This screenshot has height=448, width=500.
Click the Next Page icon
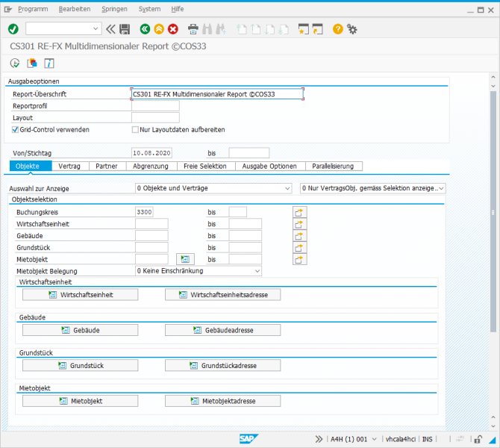[269, 29]
